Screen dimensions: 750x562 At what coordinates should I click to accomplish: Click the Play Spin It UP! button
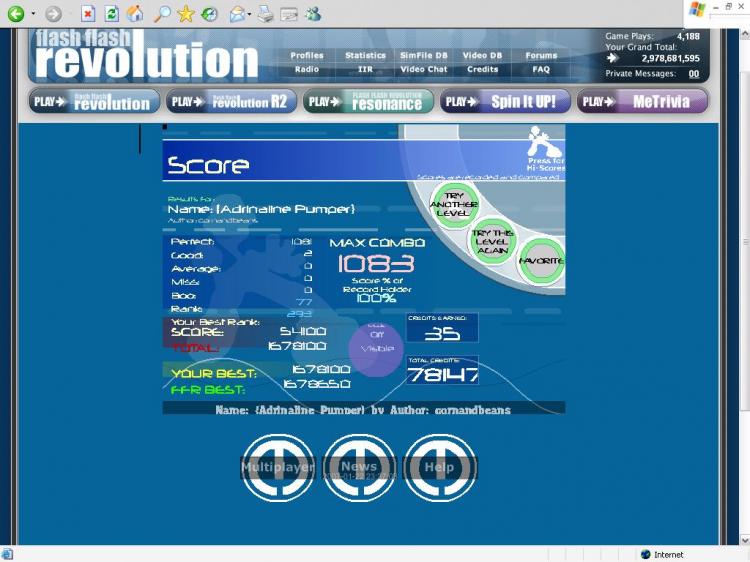point(505,101)
